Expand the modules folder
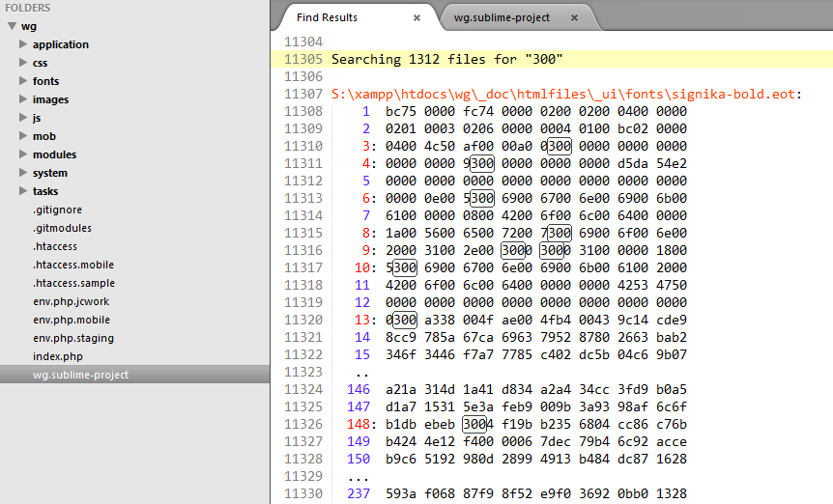 tap(24, 154)
